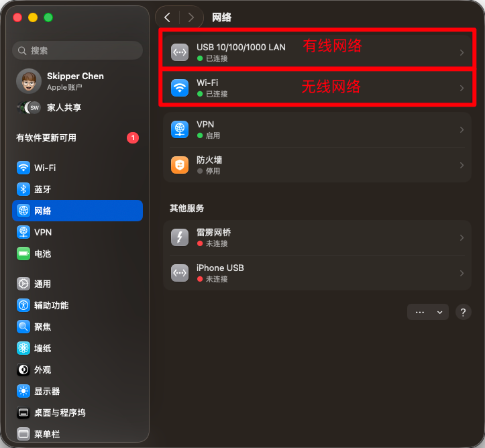485x448 pixels.
Task: Click the back navigation arrow
Action: coord(167,17)
